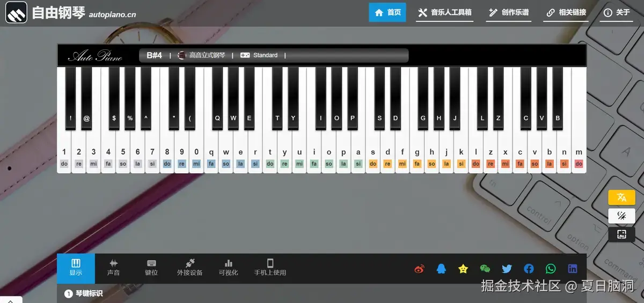Open the 可视化 tab
The width and height of the screenshot is (644, 303).
coord(228,268)
